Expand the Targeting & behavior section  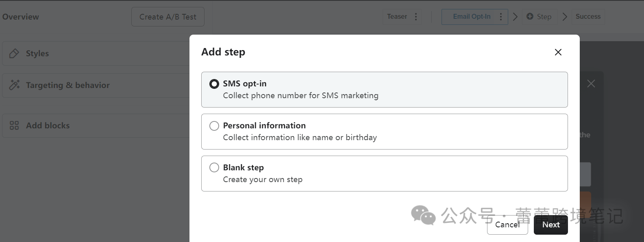pos(67,85)
